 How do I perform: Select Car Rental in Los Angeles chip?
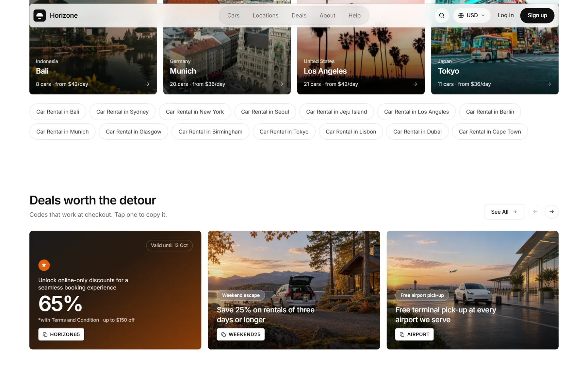(416, 112)
